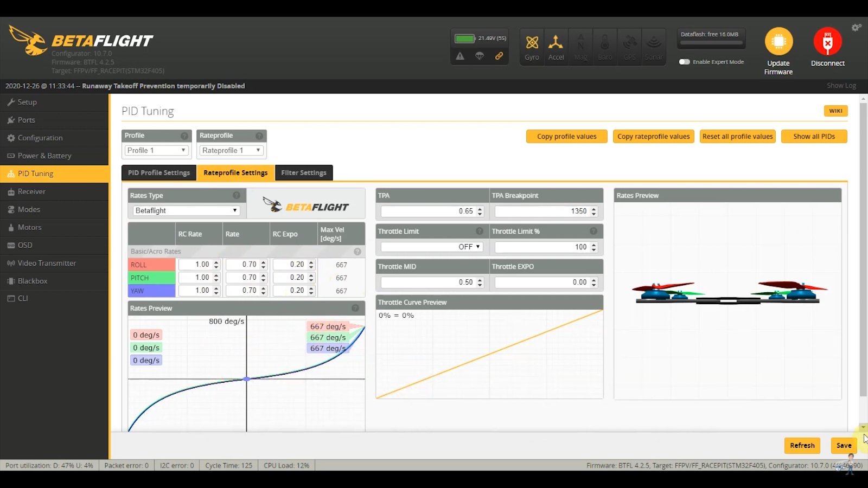The image size is (868, 488).
Task: Open the Blackbox sidebar section
Action: click(x=54, y=281)
